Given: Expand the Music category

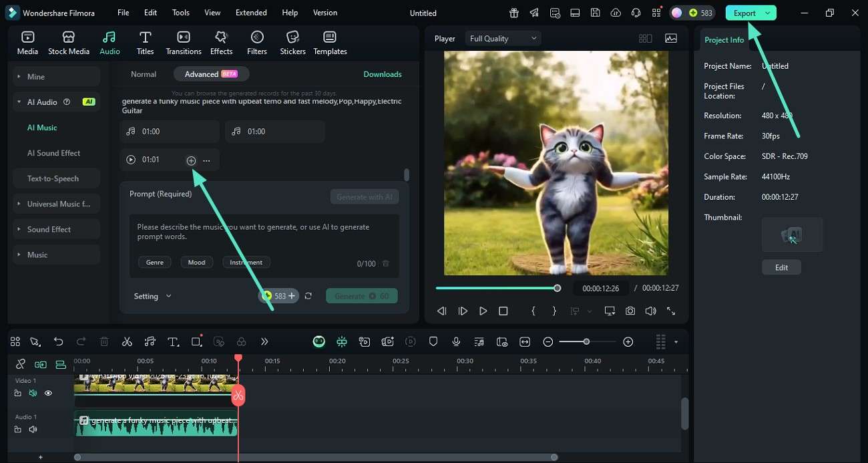Looking at the screenshot, I should click(56, 255).
